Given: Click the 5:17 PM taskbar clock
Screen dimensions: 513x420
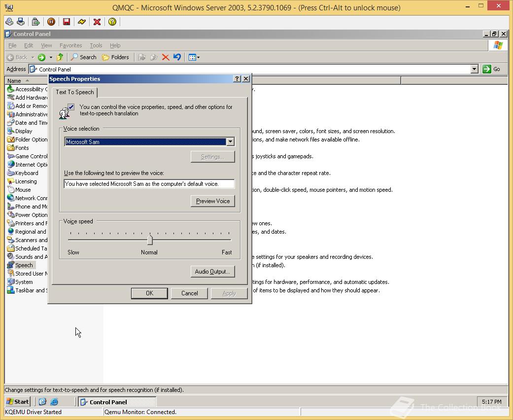Looking at the screenshot, I should coord(491,402).
